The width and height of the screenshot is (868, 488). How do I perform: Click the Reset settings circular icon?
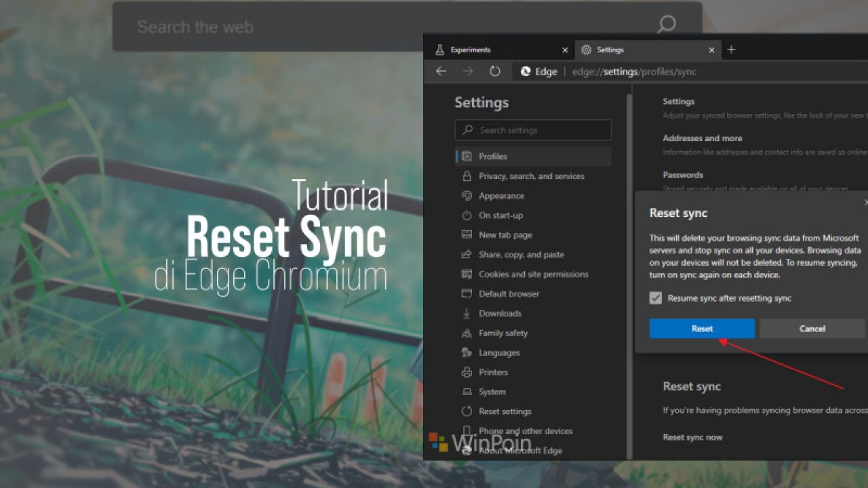(467, 411)
